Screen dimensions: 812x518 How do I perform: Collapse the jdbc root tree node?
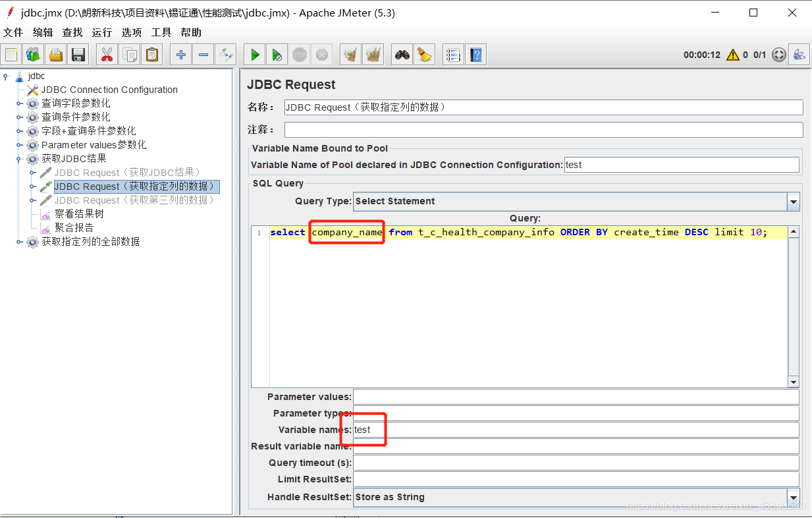click(x=6, y=76)
